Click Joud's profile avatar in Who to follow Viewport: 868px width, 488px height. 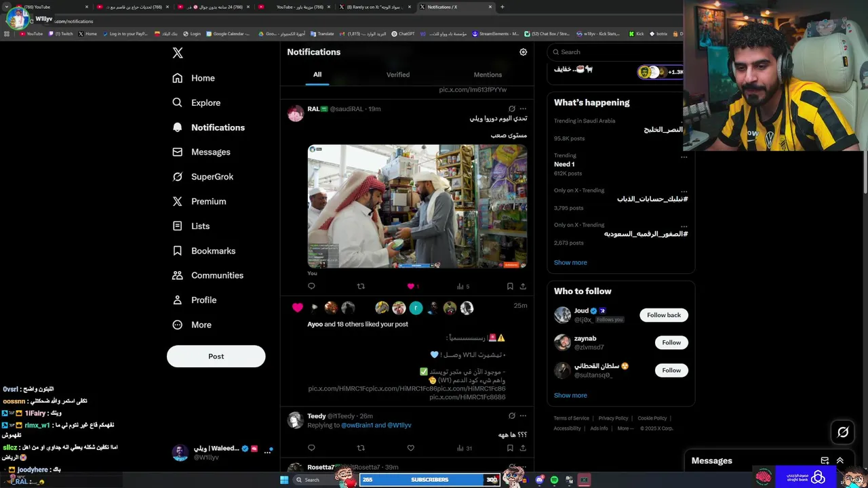coord(562,314)
